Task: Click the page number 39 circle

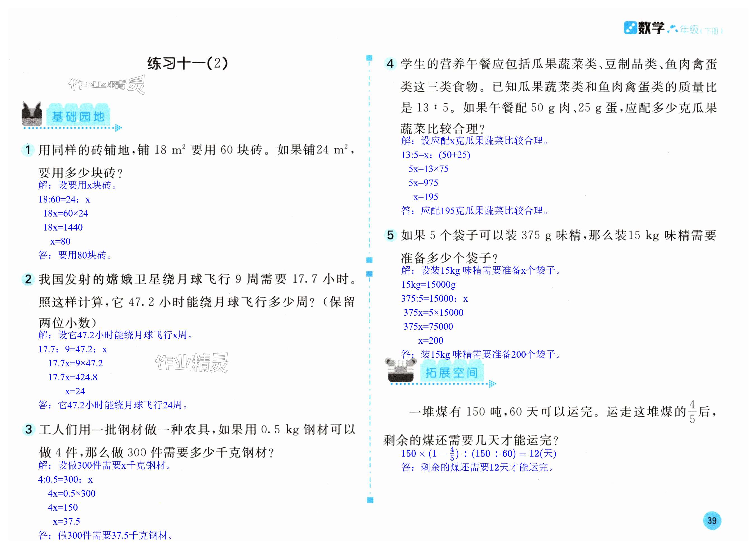Action: click(712, 521)
